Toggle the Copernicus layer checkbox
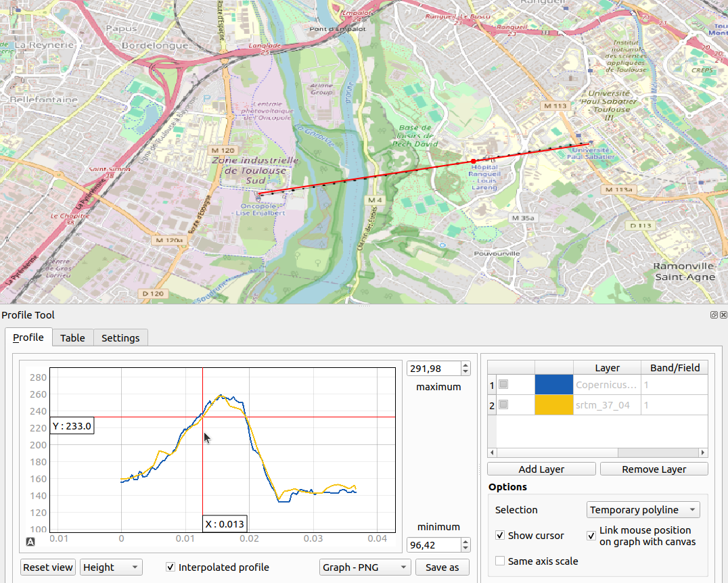 click(x=503, y=385)
